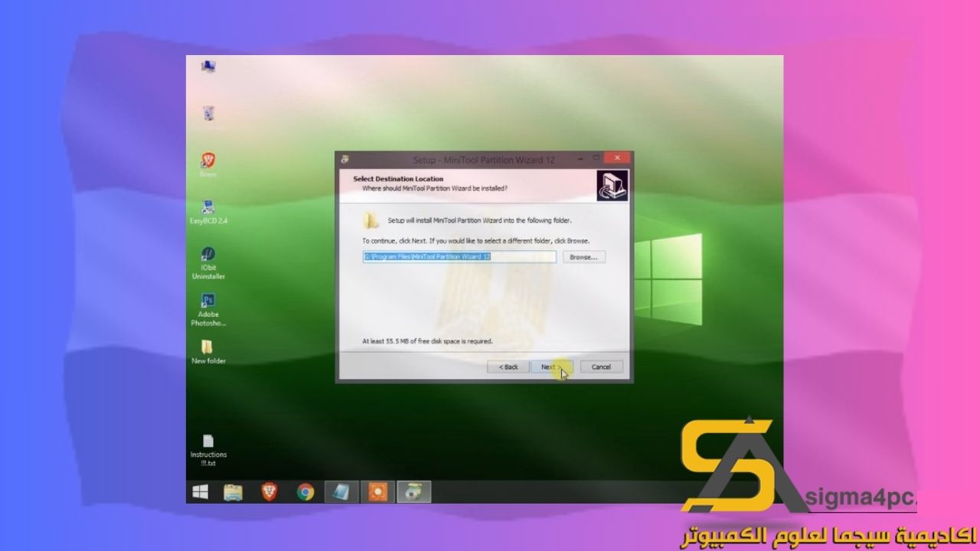Open the Adobe Photoshop desktop shortcut
Image resolution: width=980 pixels, height=551 pixels.
(208, 310)
